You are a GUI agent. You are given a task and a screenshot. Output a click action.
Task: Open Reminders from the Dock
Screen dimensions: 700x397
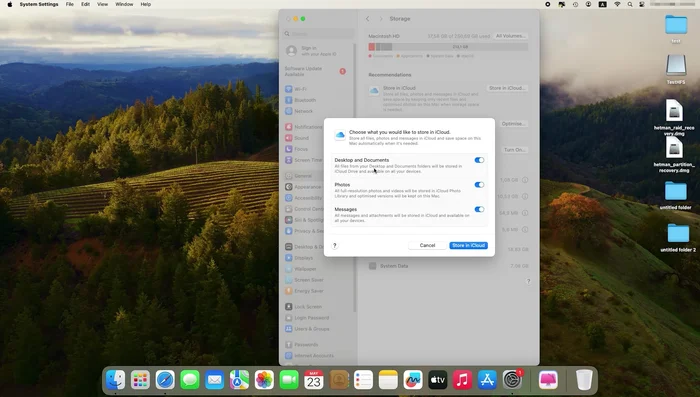coord(363,380)
